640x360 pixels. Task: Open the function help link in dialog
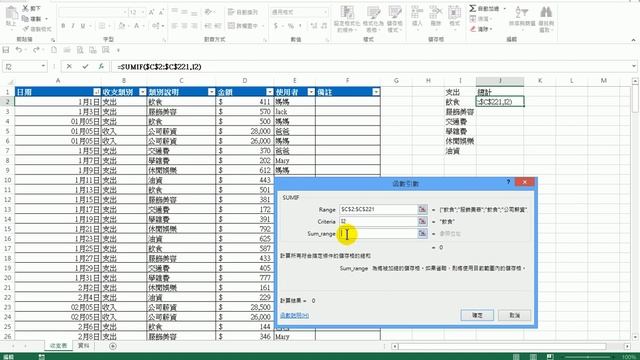(x=294, y=315)
